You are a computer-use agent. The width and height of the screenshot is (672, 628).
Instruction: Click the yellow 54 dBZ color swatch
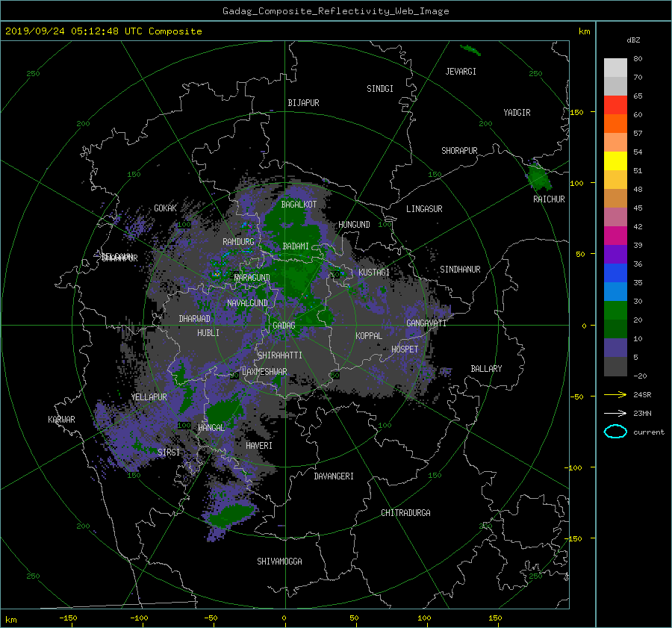(615, 161)
